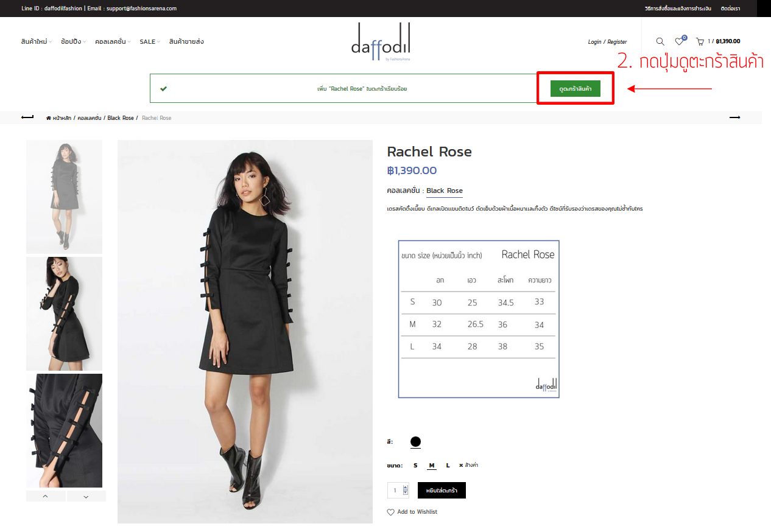771x532 pixels.
Task: Open the Black Rose collection link under price
Action: [445, 191]
